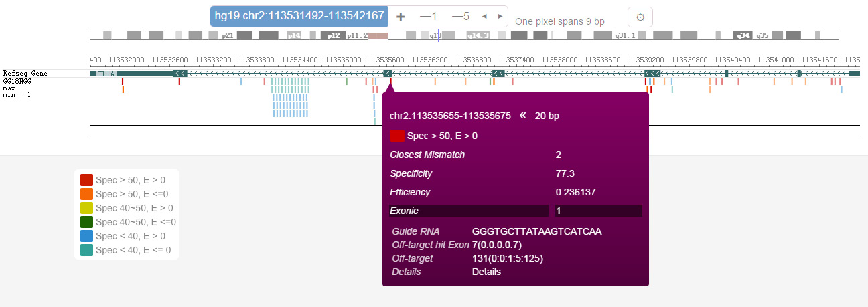The height and width of the screenshot is (307, 868).
Task: Zoom out five levels with —5
Action: click(x=461, y=16)
